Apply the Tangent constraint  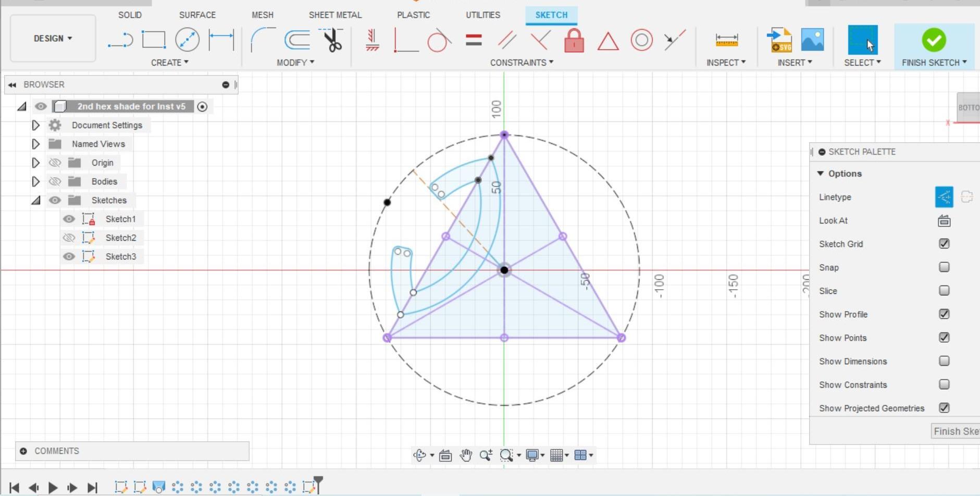439,40
